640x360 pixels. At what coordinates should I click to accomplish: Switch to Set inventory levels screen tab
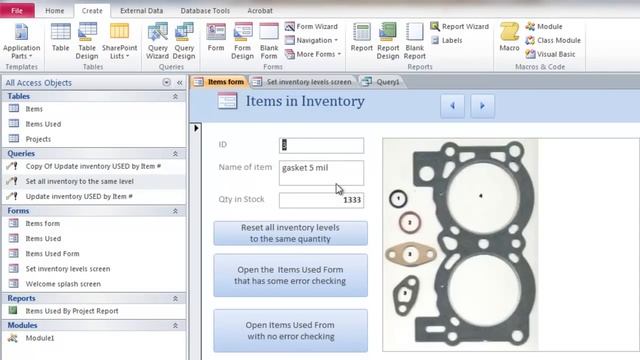(x=302, y=82)
